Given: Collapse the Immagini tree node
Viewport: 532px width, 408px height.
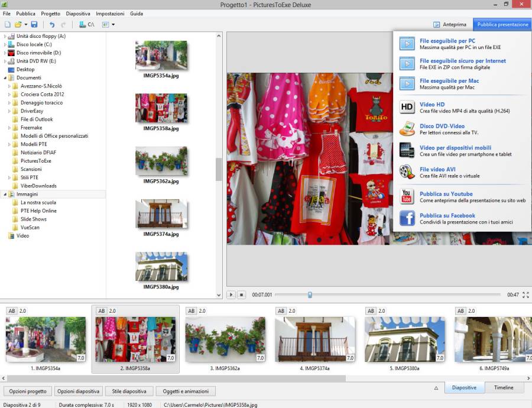Looking at the screenshot, I should (5, 194).
